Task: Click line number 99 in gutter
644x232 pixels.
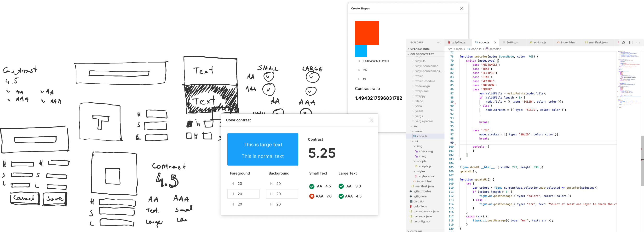Action: [x=452, y=143]
